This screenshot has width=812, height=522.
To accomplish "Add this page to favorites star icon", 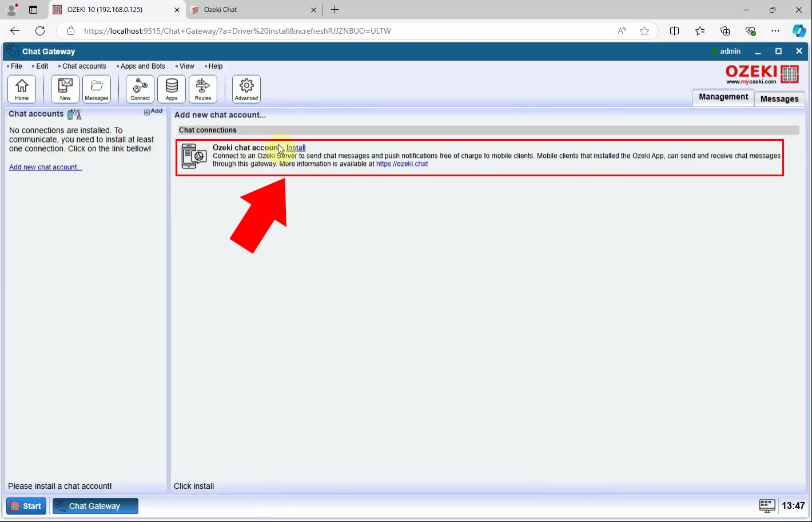I will tap(644, 31).
